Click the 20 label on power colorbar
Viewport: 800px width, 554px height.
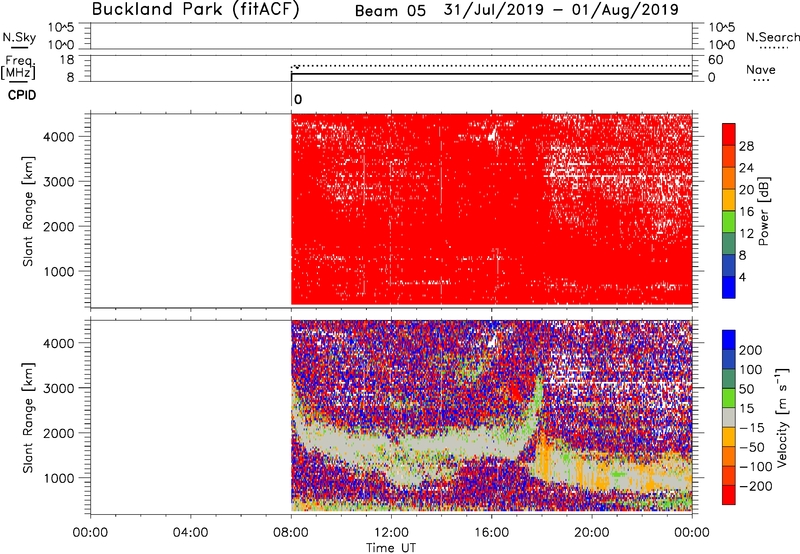click(x=746, y=190)
